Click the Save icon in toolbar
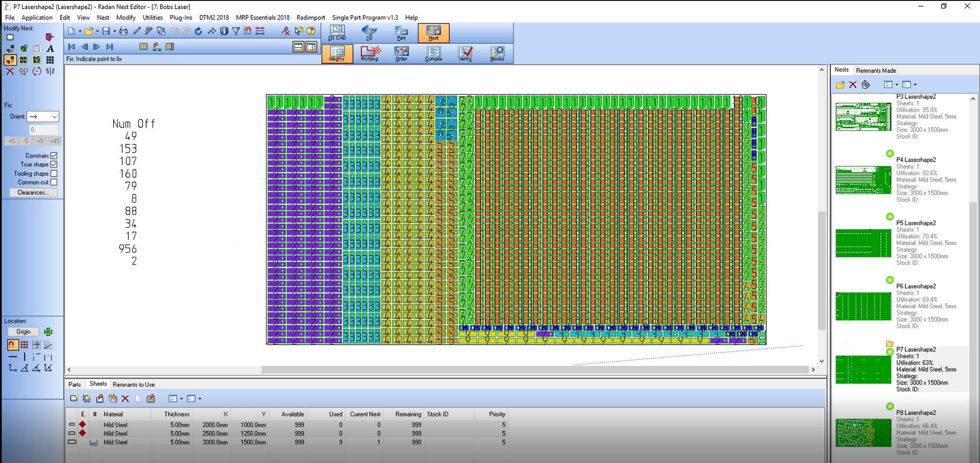Viewport: 980px width, 463px height. coord(106,31)
